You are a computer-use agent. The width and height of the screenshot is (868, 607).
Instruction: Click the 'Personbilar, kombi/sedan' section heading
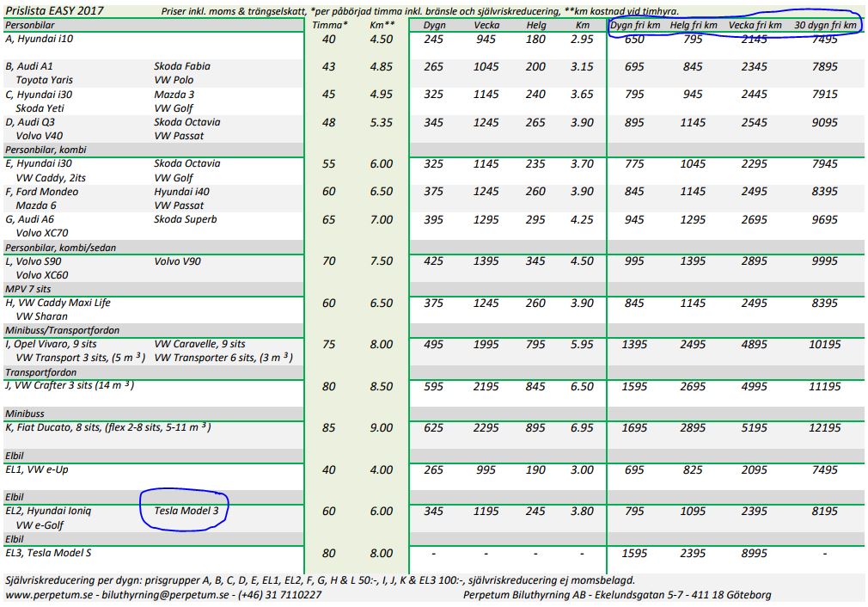(60, 248)
